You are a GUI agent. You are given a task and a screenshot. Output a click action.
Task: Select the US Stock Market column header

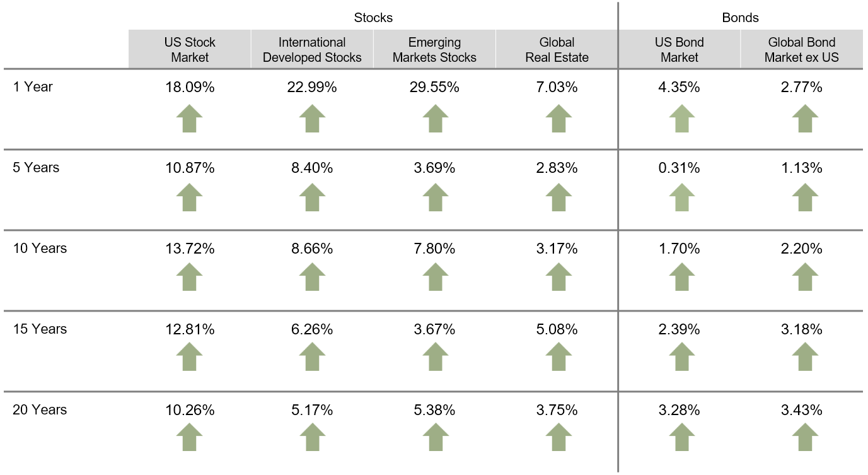[x=189, y=50]
